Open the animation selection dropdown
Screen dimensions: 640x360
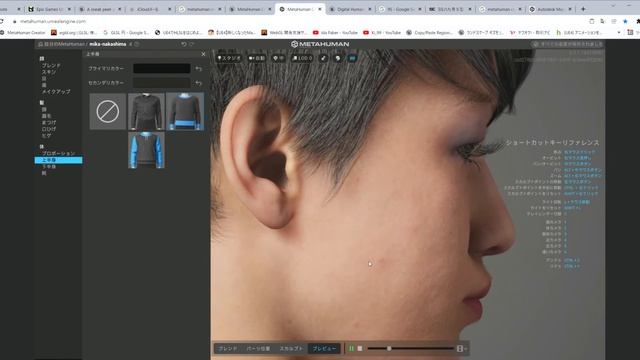(x=462, y=349)
